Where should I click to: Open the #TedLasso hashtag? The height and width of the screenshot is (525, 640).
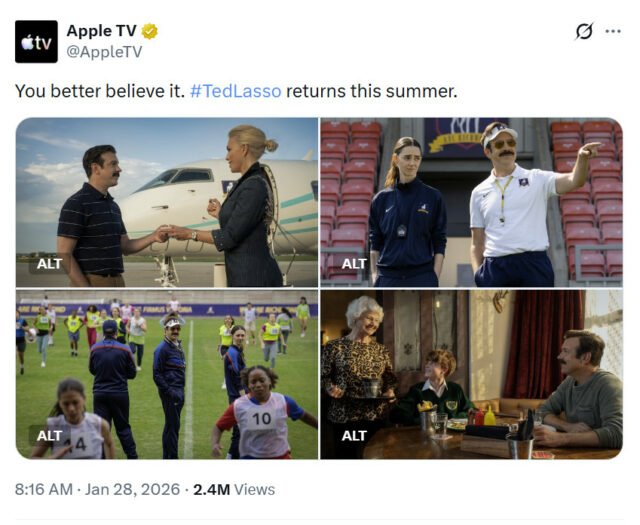[236, 91]
